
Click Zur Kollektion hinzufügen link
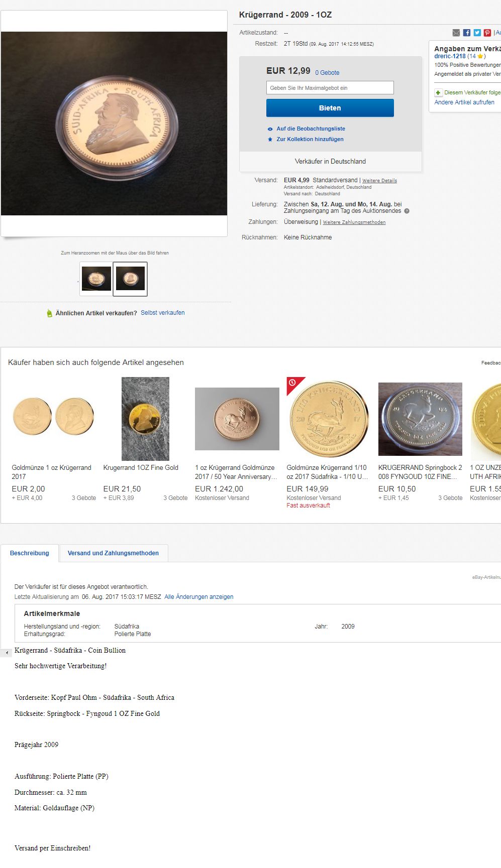click(x=310, y=139)
